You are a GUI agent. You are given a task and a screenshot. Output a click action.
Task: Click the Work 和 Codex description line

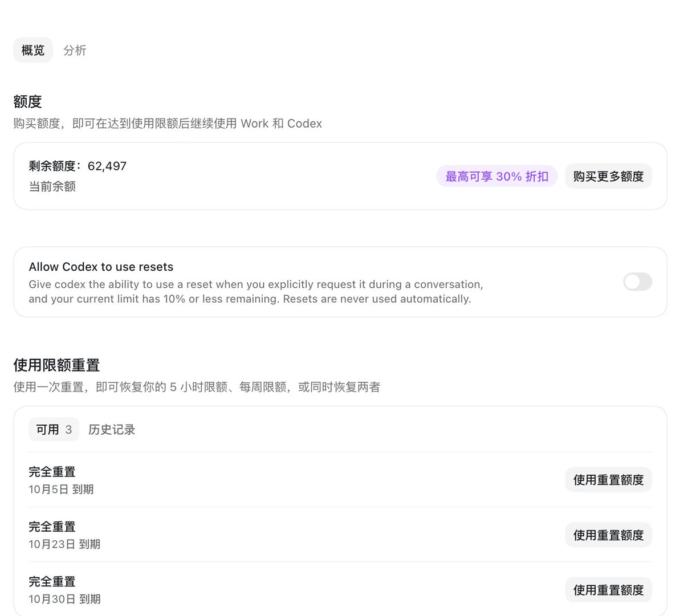(x=168, y=124)
